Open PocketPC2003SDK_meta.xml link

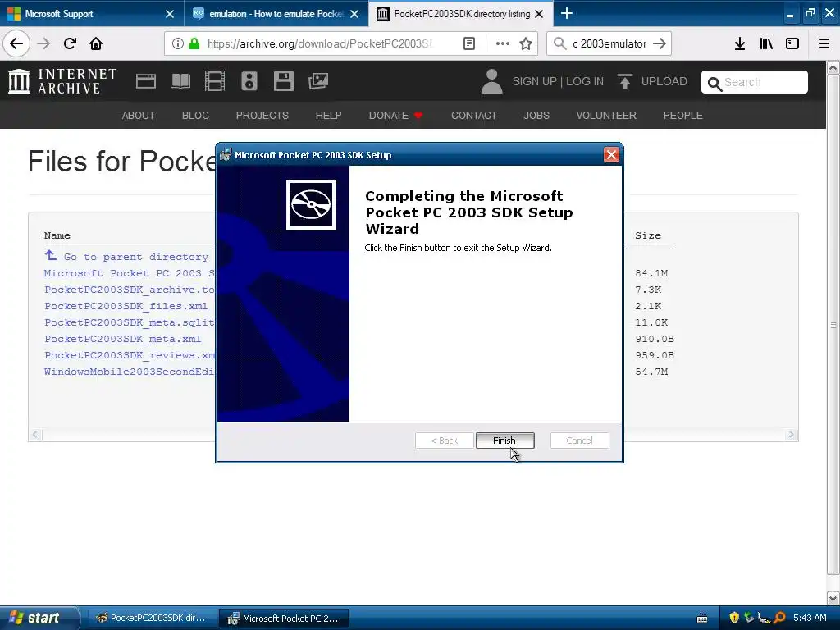pos(123,339)
